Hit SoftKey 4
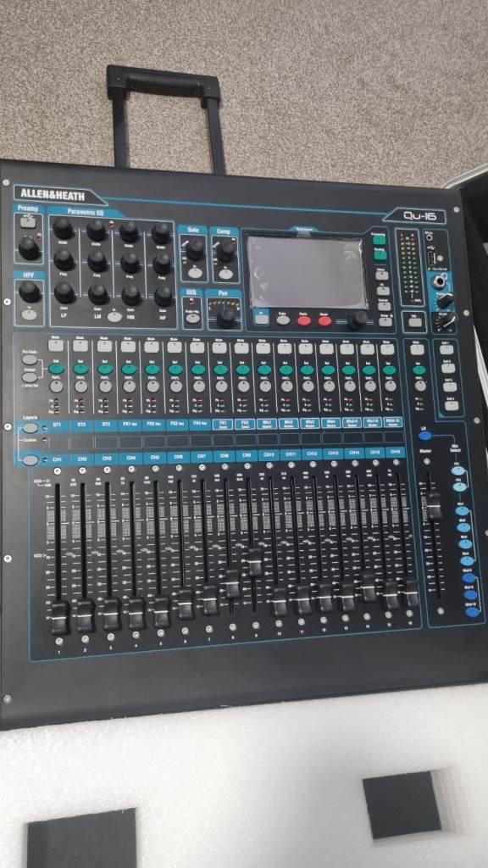 [x=452, y=405]
